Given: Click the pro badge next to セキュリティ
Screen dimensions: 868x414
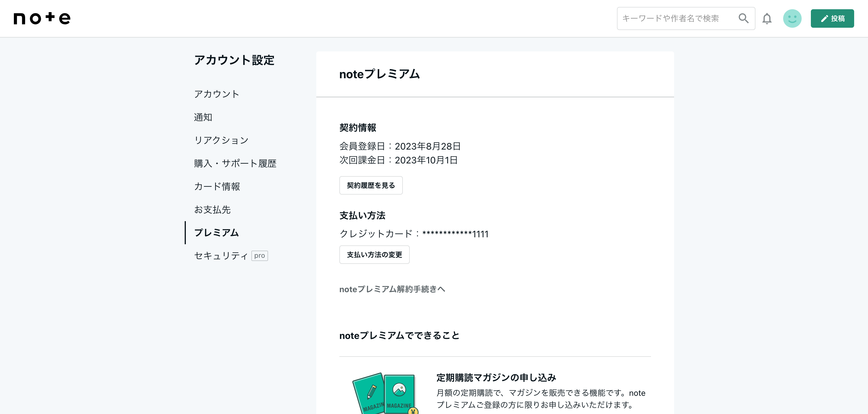Looking at the screenshot, I should tap(259, 256).
